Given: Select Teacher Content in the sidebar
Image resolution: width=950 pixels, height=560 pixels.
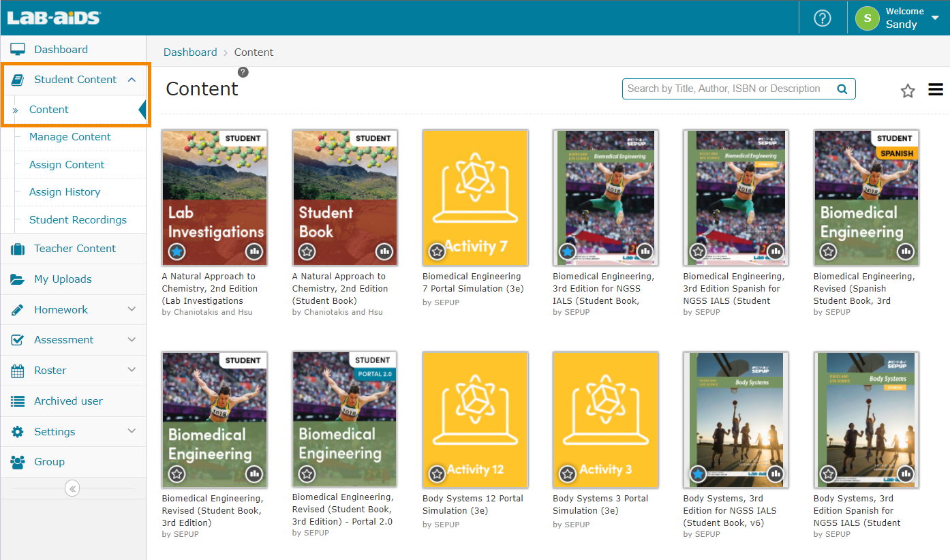Looking at the screenshot, I should (x=75, y=249).
